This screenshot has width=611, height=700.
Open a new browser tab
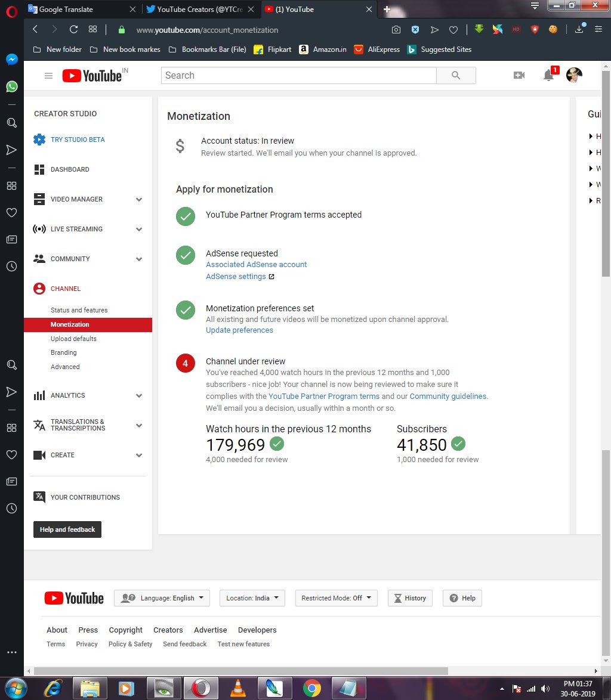click(387, 10)
